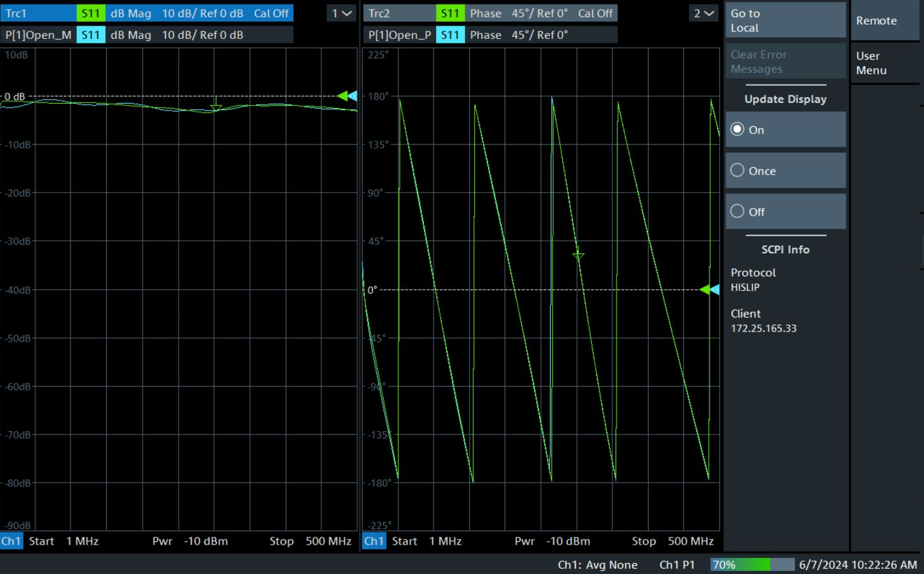
Task: Click the SCPI Info heading
Action: (785, 250)
